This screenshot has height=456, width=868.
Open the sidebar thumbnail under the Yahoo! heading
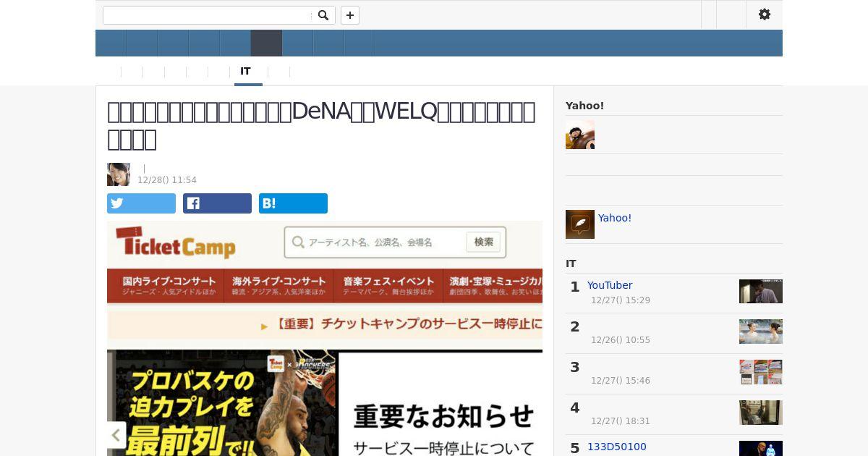580,135
